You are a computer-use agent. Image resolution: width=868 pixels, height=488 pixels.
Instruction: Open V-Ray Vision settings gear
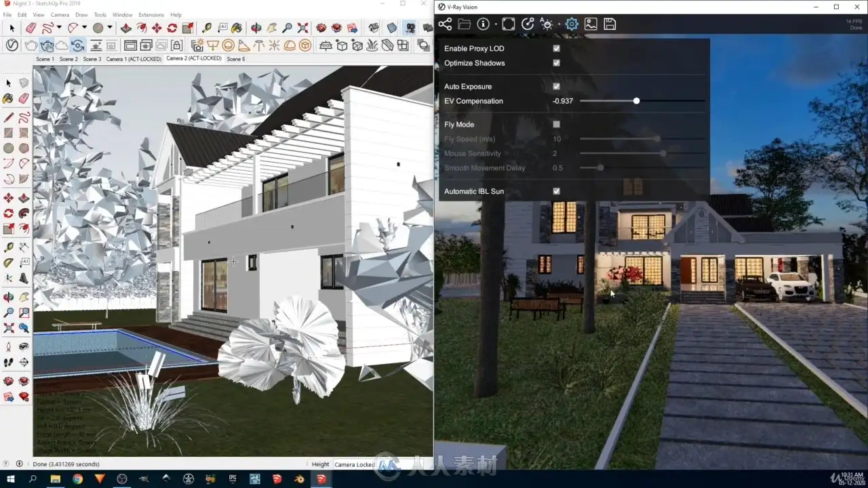coord(572,24)
